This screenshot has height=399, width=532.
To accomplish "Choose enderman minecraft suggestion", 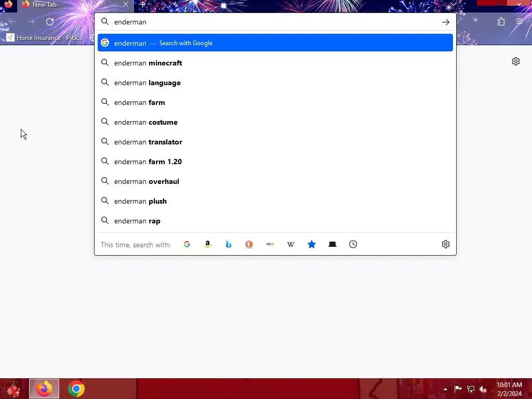I will point(275,63).
